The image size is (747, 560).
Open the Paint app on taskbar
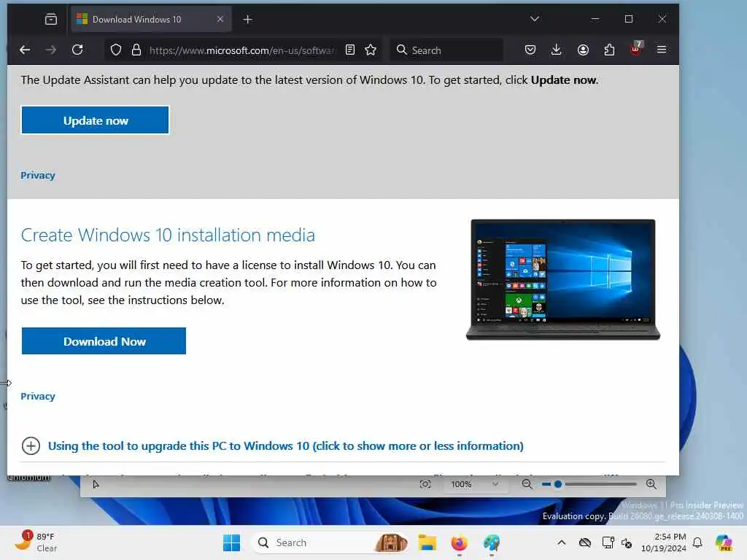tap(492, 542)
